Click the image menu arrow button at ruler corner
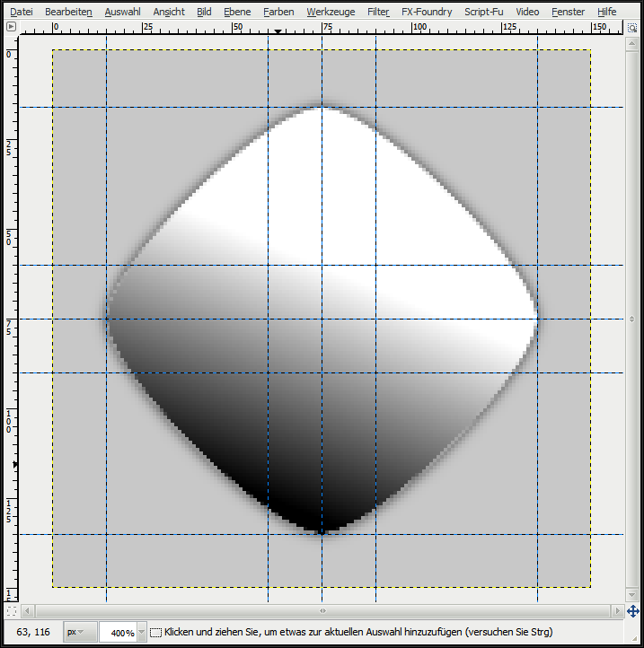This screenshot has height=648, width=644. point(11,27)
